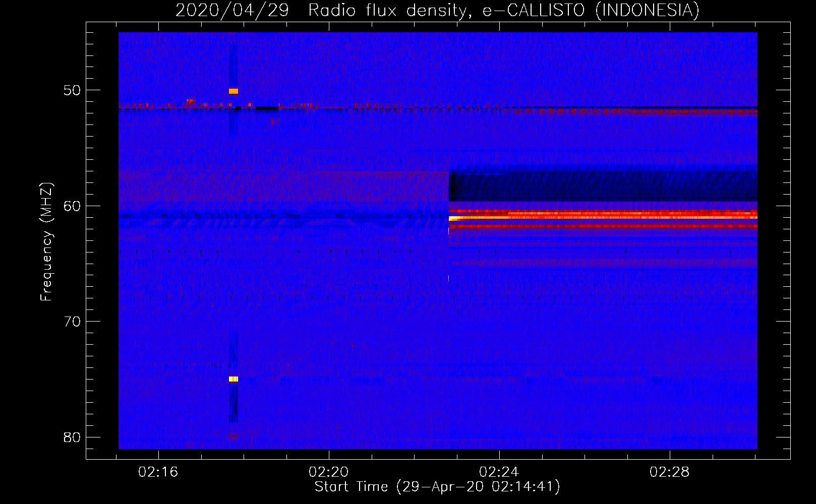Click the 50 frequency tick label
This screenshot has height=504, width=816.
[72, 90]
